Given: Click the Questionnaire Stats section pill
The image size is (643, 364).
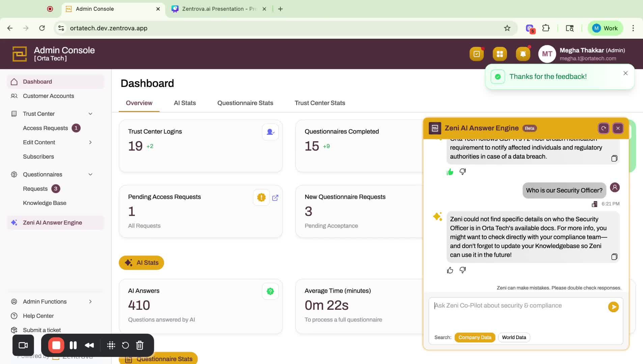Looking at the screenshot, I should coord(158,359).
